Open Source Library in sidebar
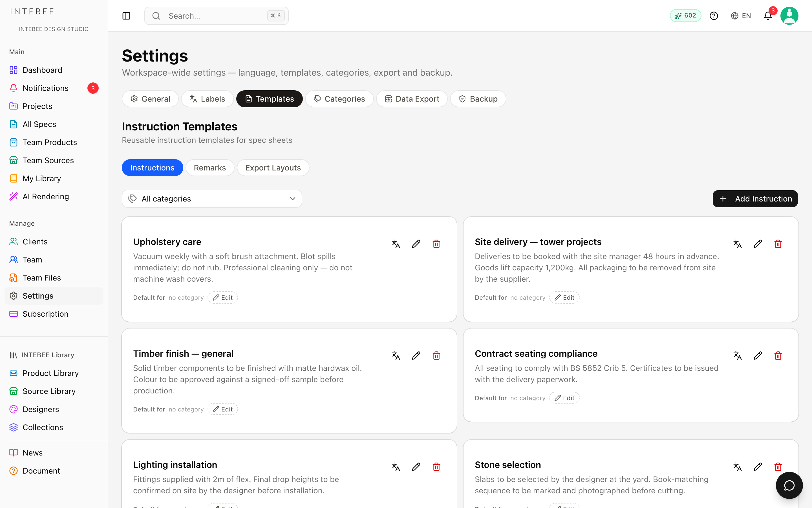Image resolution: width=812 pixels, height=508 pixels. 54,391
